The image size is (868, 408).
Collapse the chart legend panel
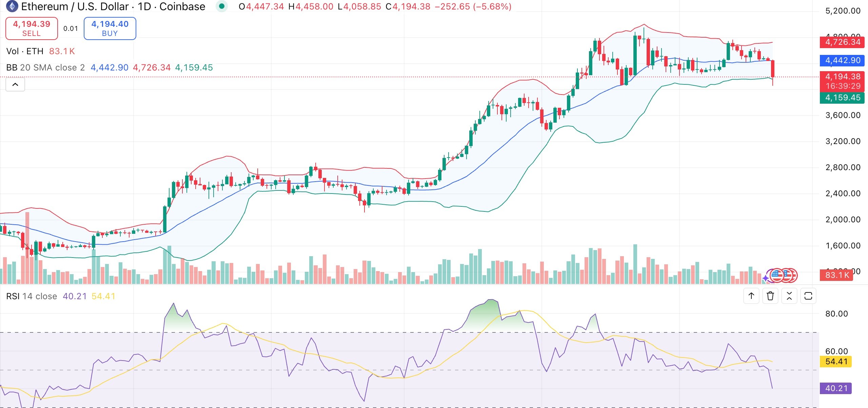click(x=15, y=84)
